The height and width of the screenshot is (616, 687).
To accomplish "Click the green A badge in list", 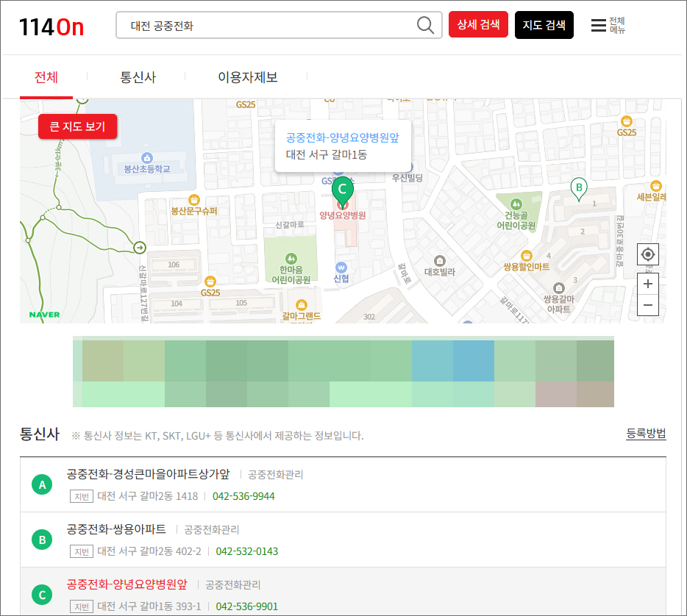I will [x=42, y=485].
